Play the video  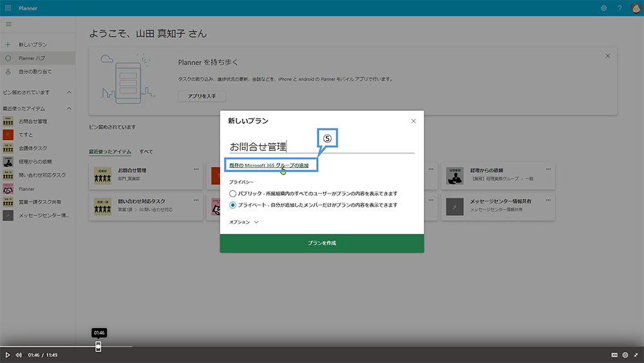7,355
